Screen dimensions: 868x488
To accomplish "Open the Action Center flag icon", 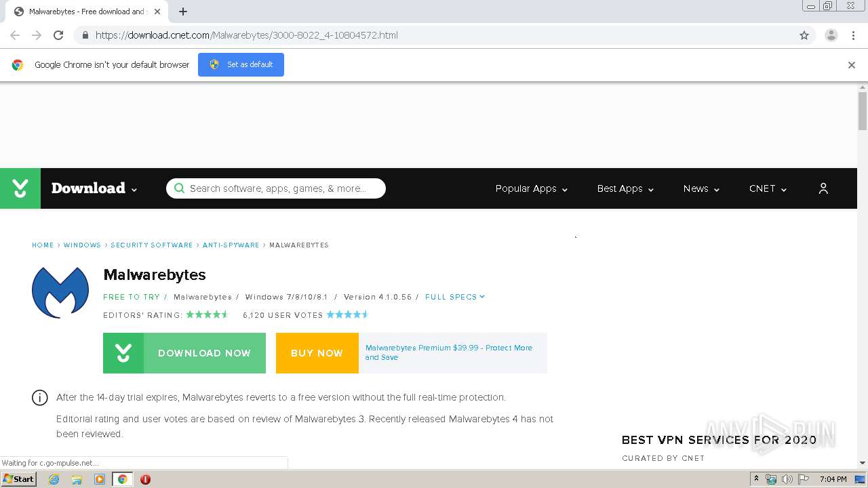I will [x=804, y=479].
